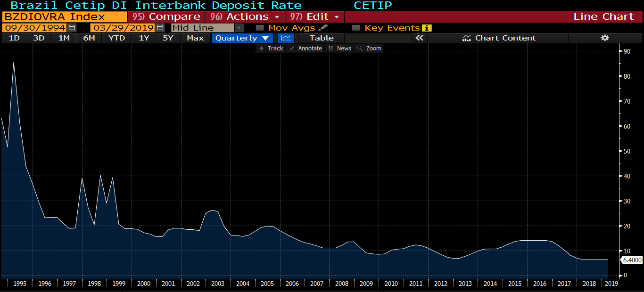Select the 5Y time range tab

(x=168, y=38)
